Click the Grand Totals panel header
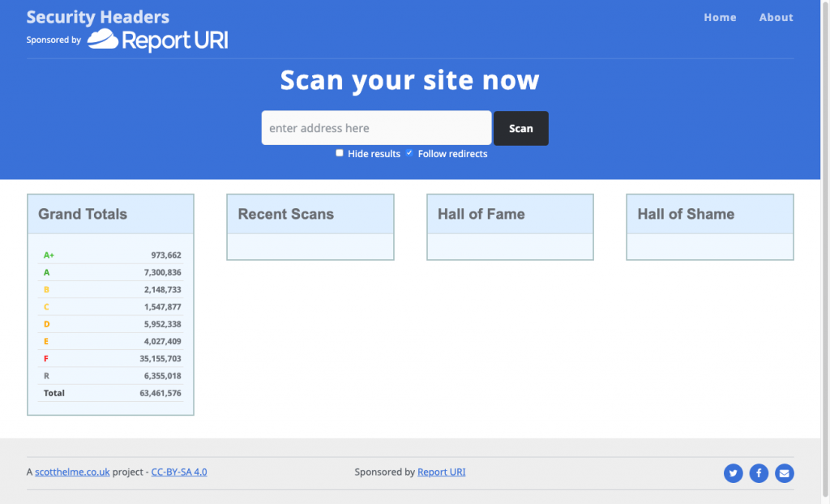Image resolution: width=830 pixels, height=504 pixels. pyautogui.click(x=82, y=214)
